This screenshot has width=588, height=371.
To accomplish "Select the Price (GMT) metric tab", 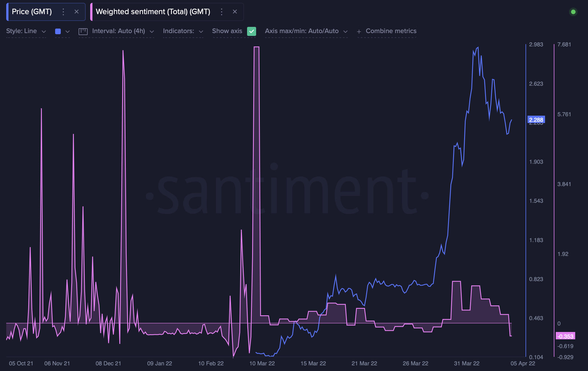I will pos(32,12).
